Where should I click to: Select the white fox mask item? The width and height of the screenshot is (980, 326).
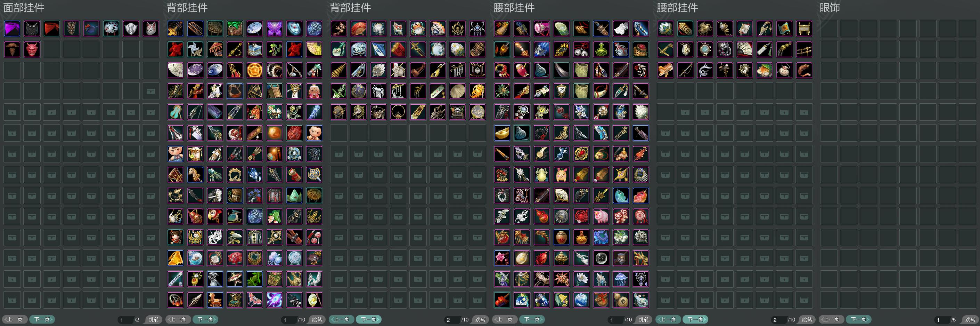151,29
